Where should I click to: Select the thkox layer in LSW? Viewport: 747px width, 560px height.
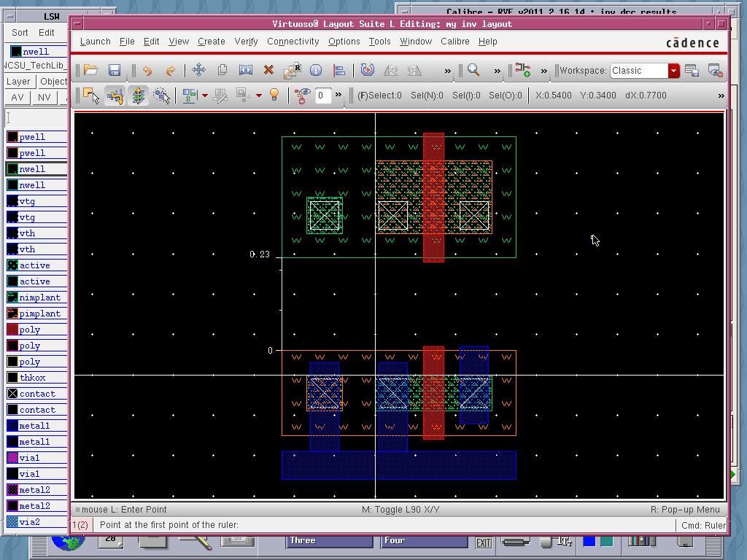36,378
